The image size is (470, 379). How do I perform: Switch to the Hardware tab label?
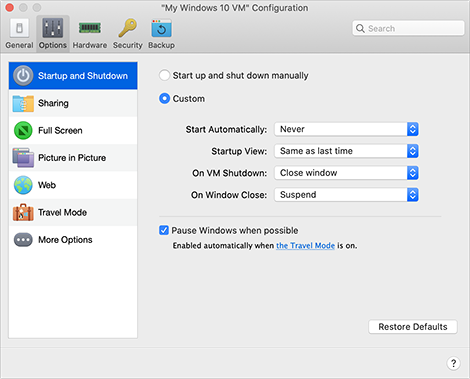coord(90,45)
